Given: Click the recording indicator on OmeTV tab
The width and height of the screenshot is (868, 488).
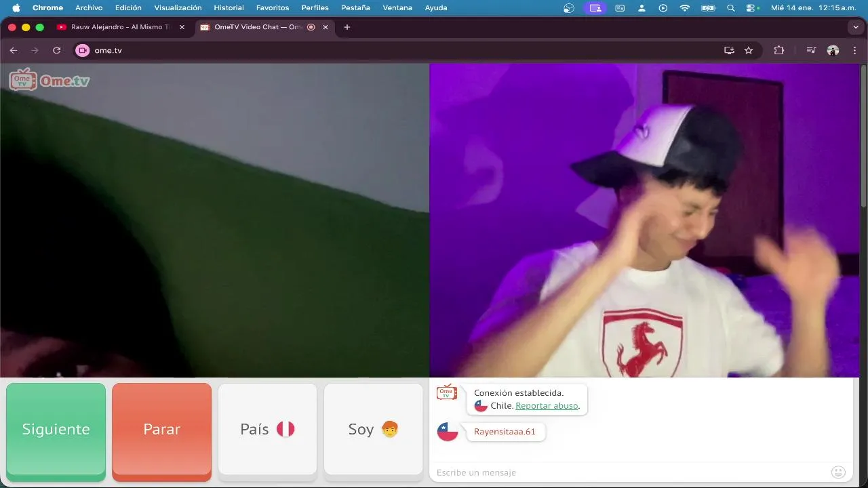Looking at the screenshot, I should click(x=311, y=27).
